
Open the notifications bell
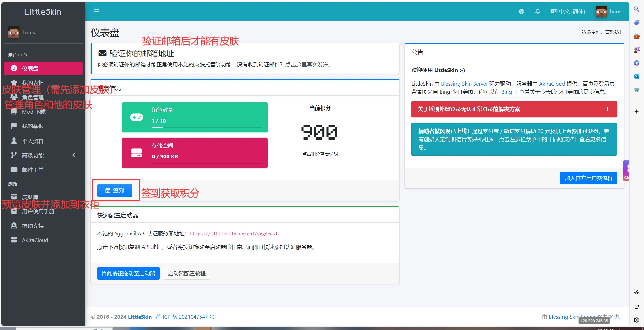point(537,12)
